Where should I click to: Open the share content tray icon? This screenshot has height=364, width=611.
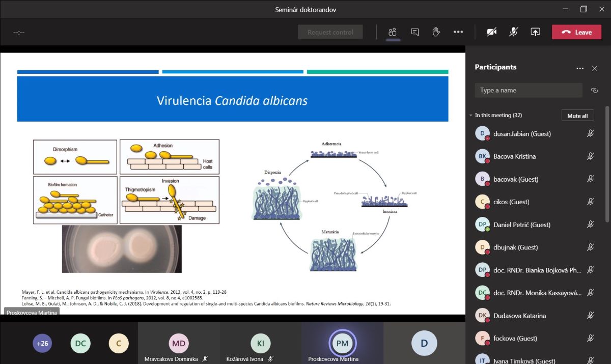coord(535,32)
